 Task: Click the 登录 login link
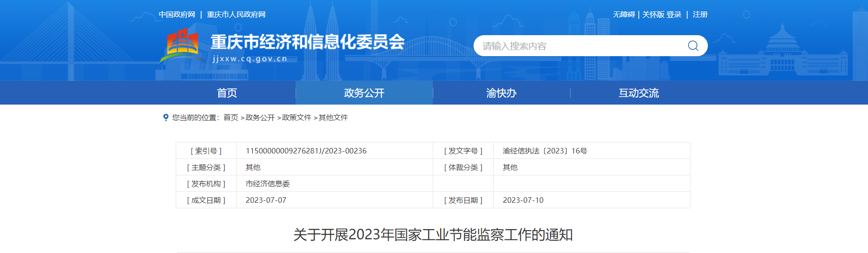pyautogui.click(x=674, y=15)
